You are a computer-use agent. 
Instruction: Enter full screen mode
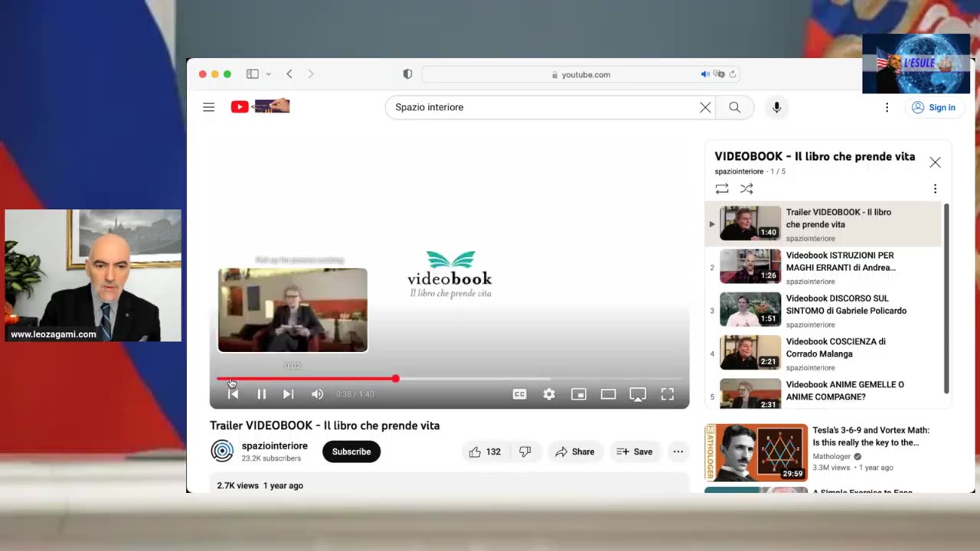[668, 394]
